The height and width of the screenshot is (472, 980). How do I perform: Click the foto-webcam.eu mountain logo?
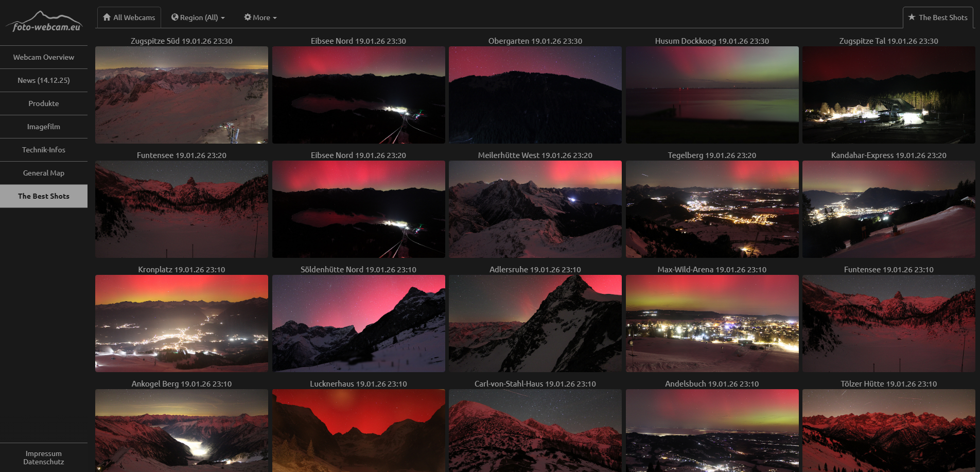coord(44,22)
